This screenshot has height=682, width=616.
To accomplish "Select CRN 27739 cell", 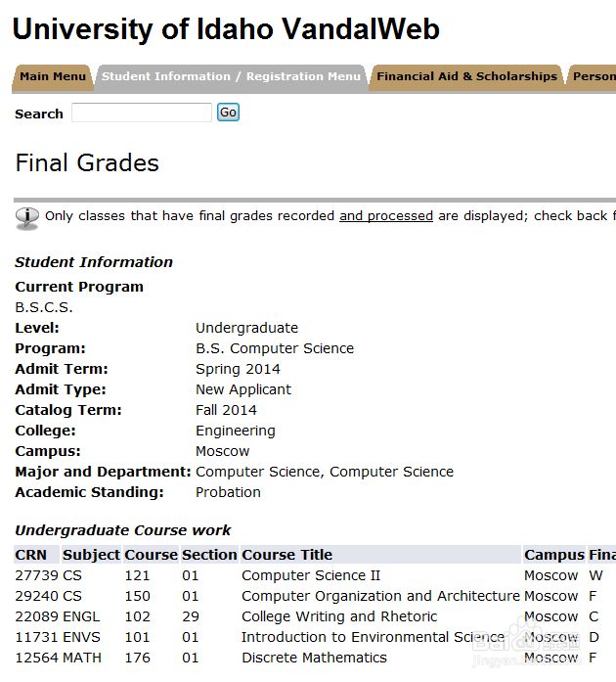I will [36, 575].
